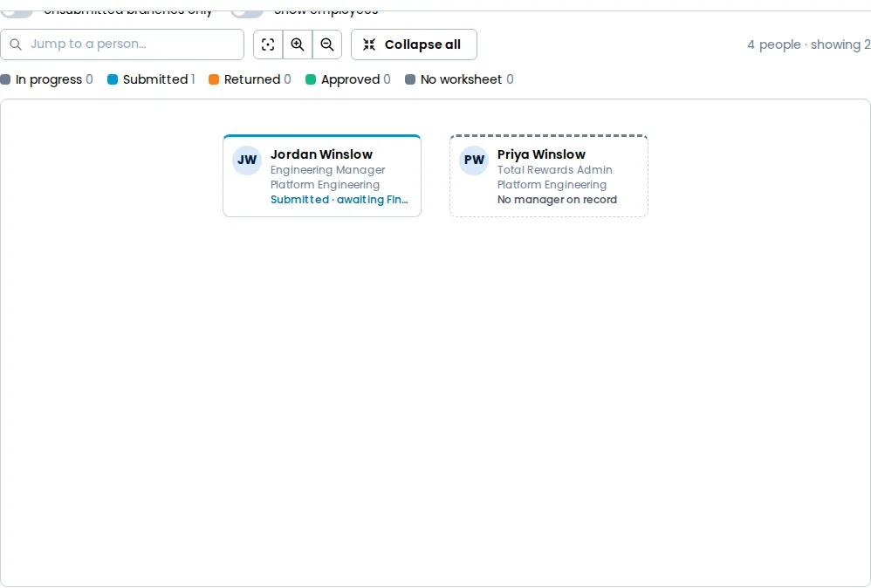Open Priya Winslow's card

click(x=549, y=175)
